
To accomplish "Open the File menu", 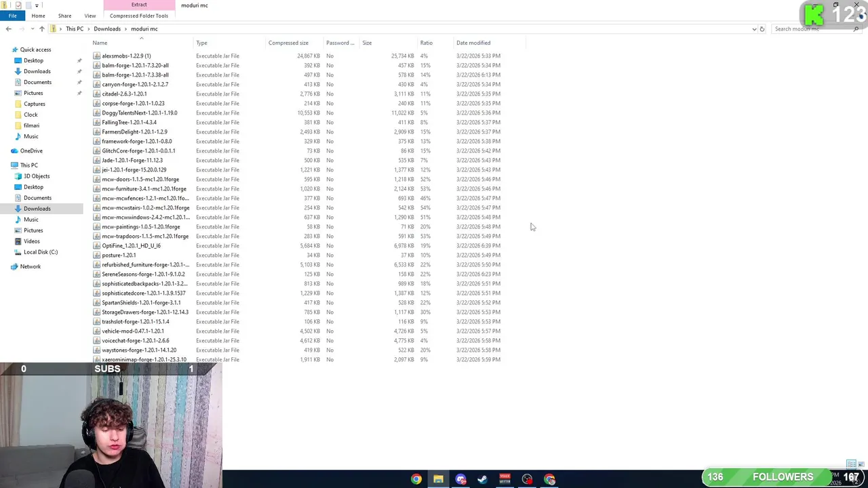I will [12, 16].
